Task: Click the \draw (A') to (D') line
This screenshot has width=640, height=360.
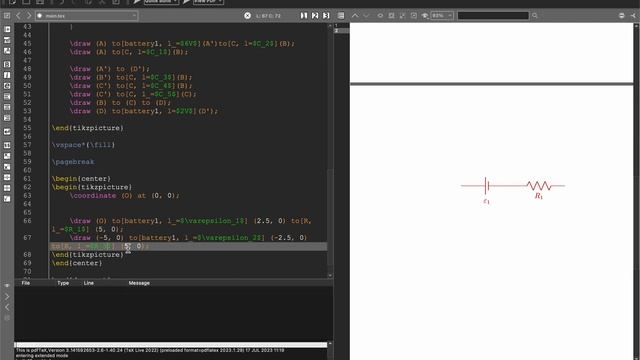Action: (110, 69)
